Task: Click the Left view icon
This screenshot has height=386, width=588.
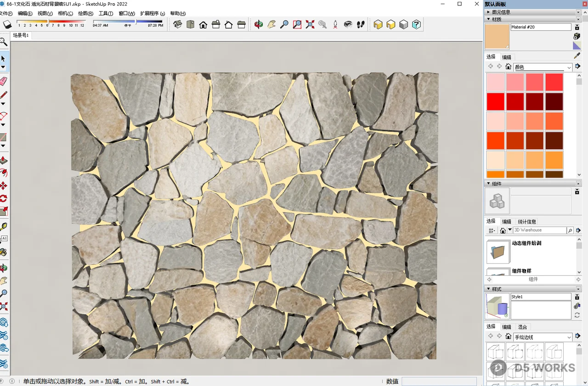Action: (x=242, y=24)
